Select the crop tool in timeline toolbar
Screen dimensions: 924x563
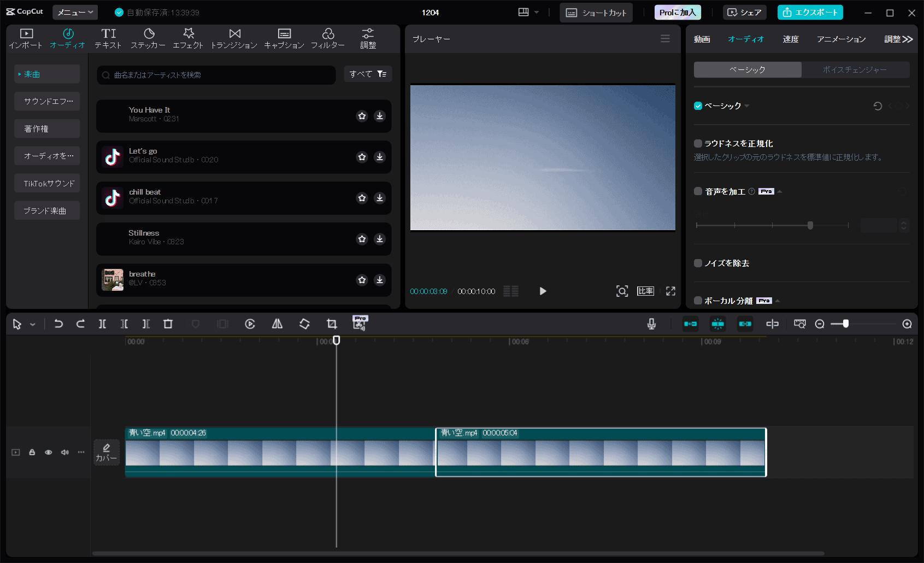[x=332, y=324]
